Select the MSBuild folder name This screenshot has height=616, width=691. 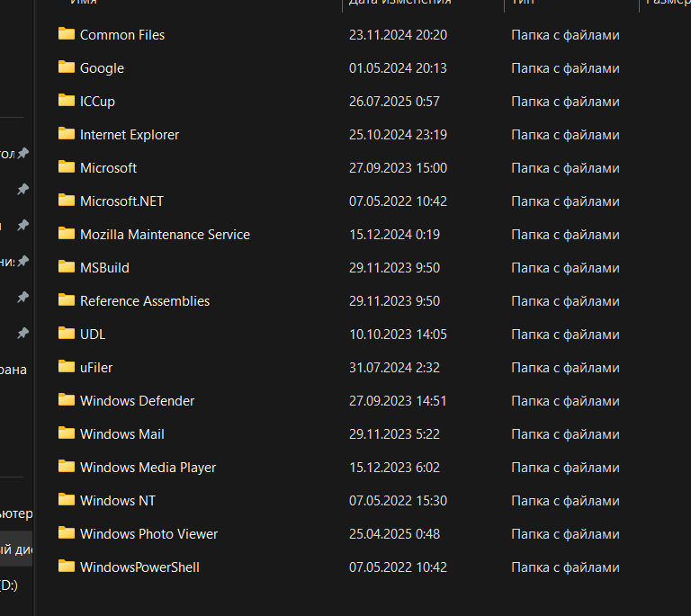pyautogui.click(x=105, y=268)
